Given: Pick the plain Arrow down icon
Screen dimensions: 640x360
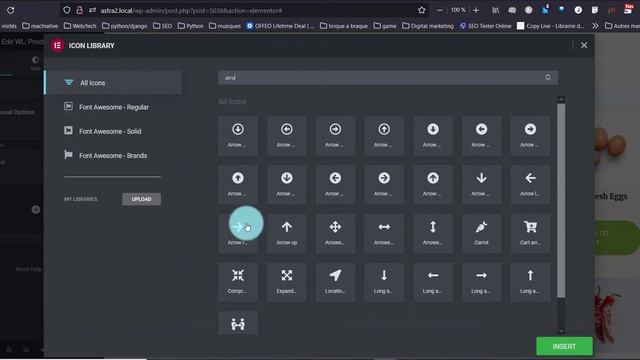Looking at the screenshot, I should (481, 184).
